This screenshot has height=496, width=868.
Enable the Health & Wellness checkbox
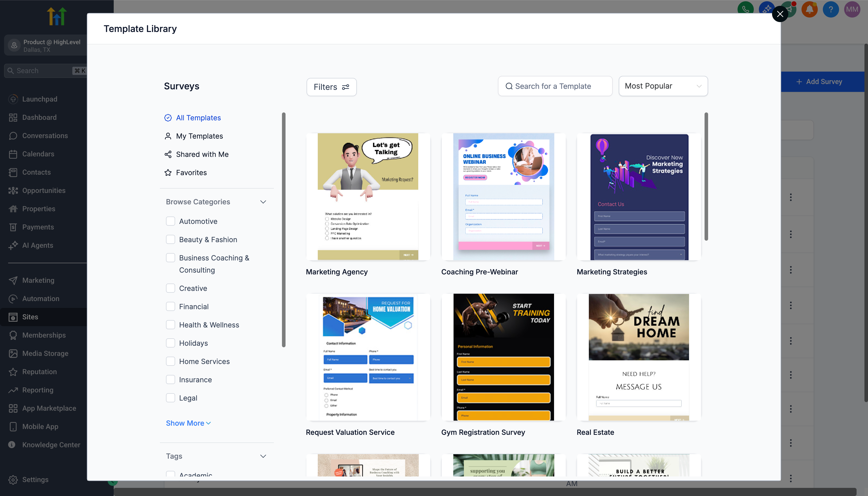click(170, 325)
